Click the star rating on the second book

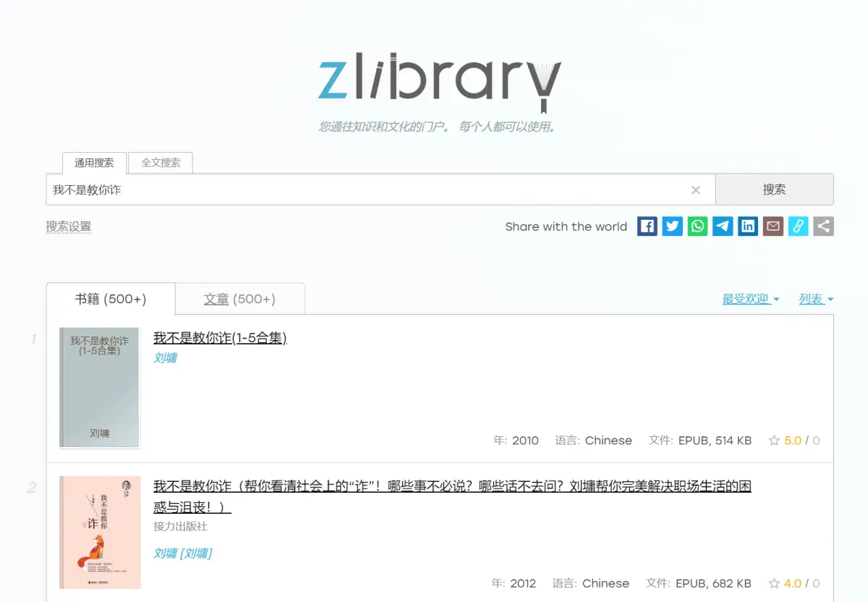point(775,583)
